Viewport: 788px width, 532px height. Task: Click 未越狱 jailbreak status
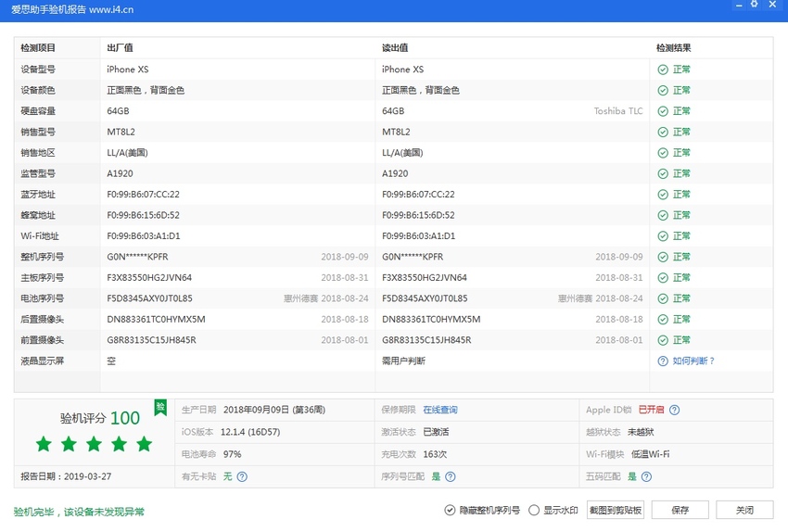click(x=641, y=432)
